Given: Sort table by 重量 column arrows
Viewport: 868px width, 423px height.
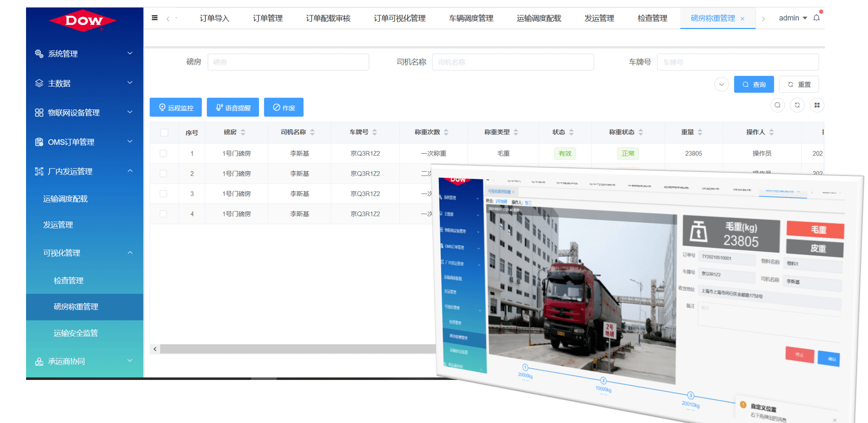Looking at the screenshot, I should click(x=700, y=132).
